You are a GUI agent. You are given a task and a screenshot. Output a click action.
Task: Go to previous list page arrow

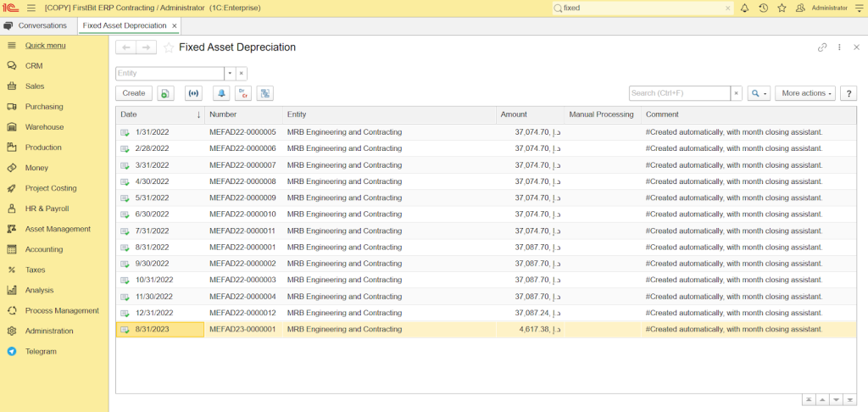[x=822, y=400]
